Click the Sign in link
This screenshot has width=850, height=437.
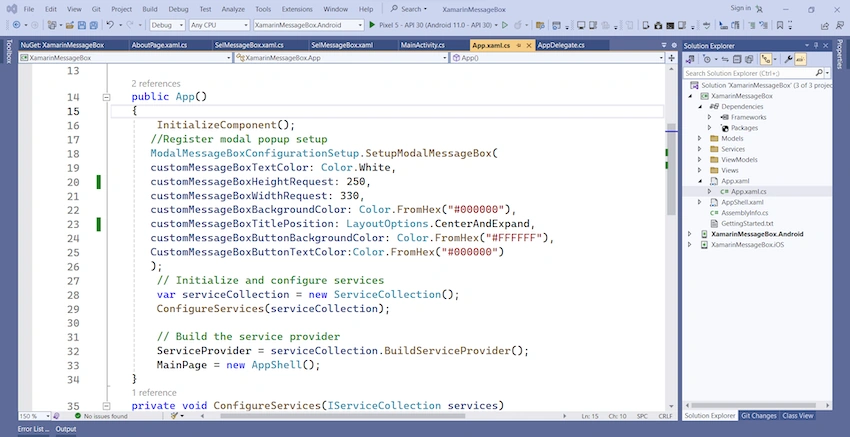tap(740, 8)
